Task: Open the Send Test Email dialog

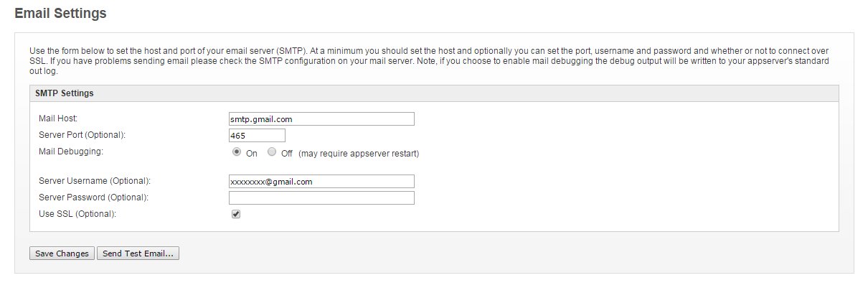Action: [138, 254]
